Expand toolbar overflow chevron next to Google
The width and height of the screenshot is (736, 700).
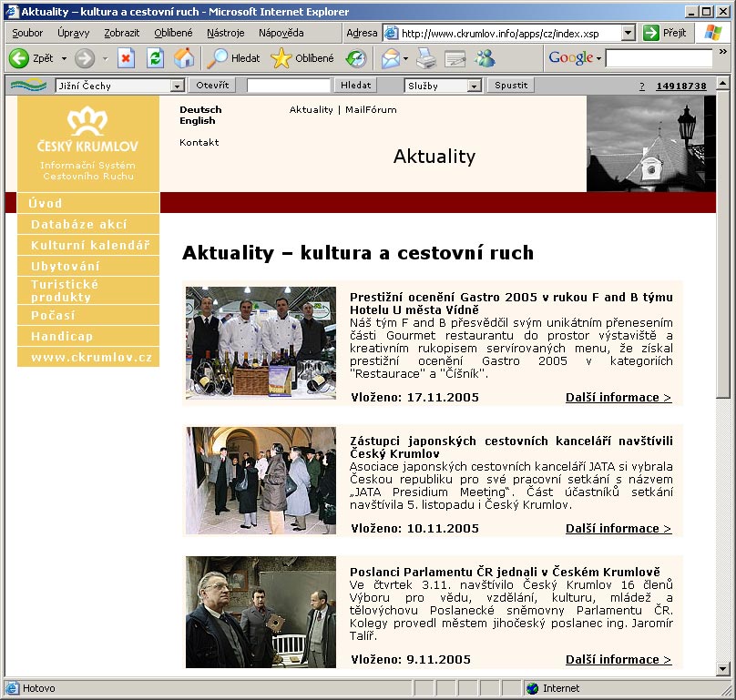coord(723,52)
